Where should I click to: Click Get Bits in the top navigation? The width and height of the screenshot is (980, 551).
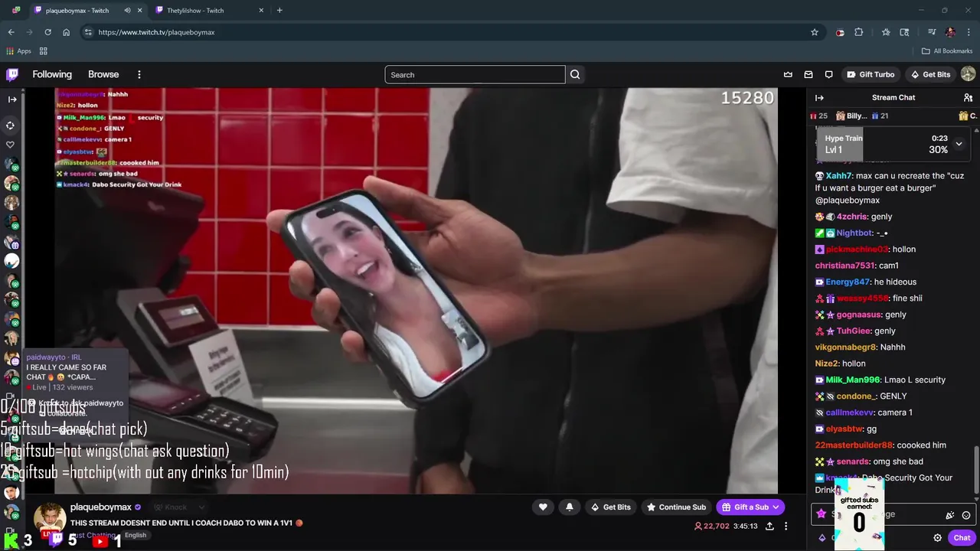tap(930, 74)
